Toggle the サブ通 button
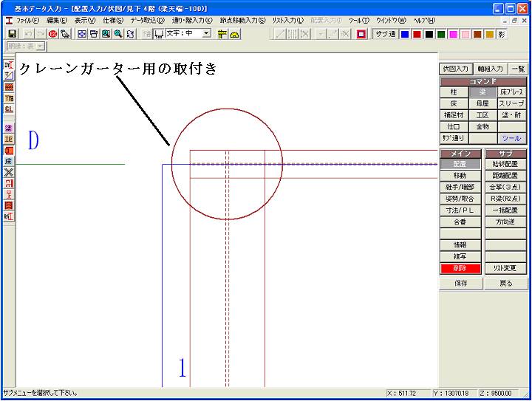This screenshot has height=401, width=532. (386, 34)
